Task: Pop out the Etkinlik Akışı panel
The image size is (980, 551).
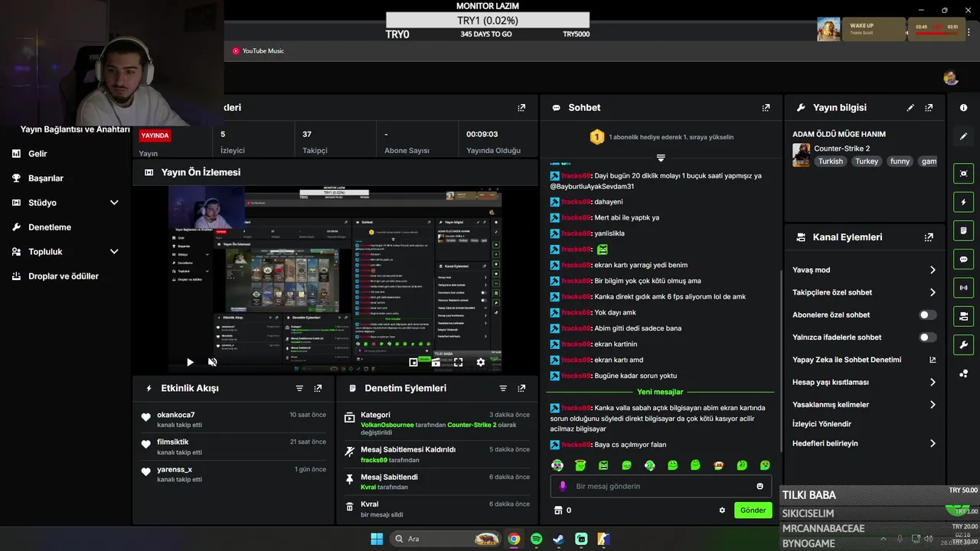Action: pos(318,388)
